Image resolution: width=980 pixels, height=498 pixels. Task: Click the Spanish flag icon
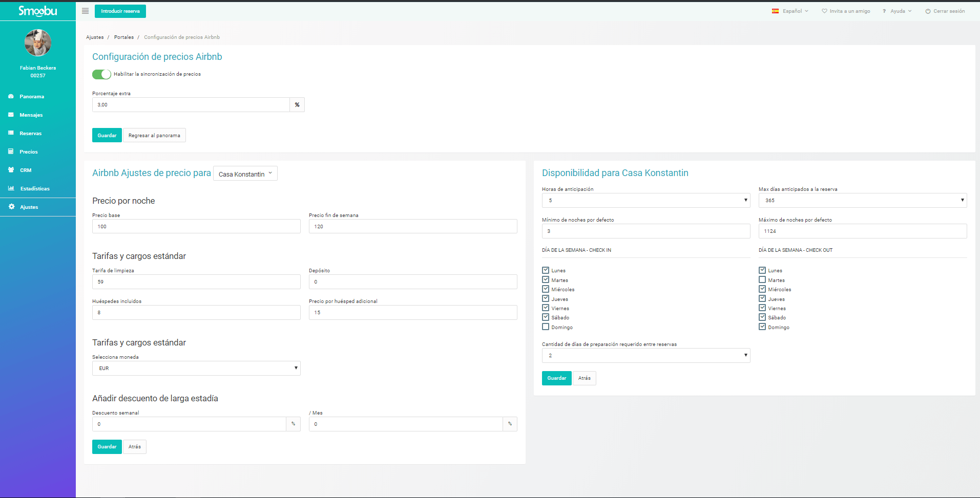pos(776,11)
